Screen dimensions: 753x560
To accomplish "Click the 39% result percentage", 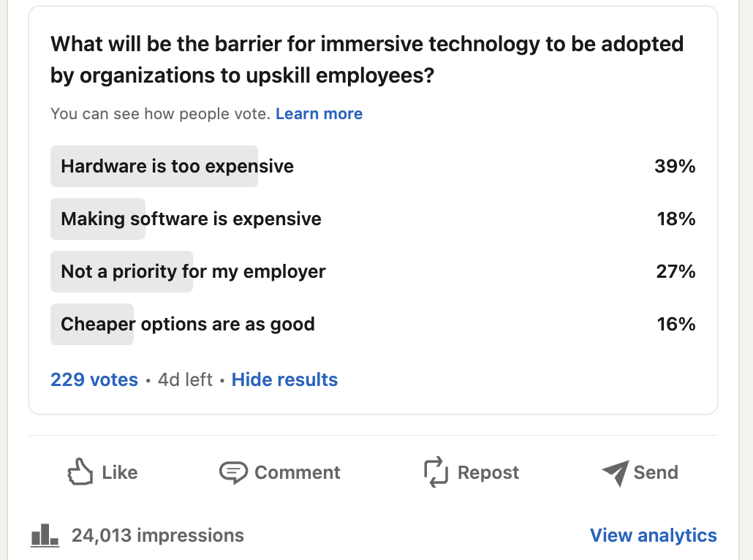I will (x=675, y=167).
